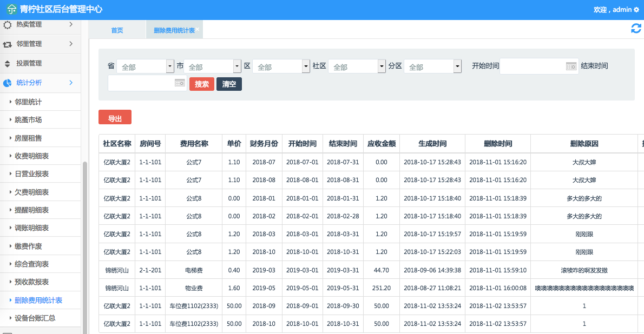Click the 物业费 cell
Image resolution: width=644 pixels, height=334 pixels.
194,288
